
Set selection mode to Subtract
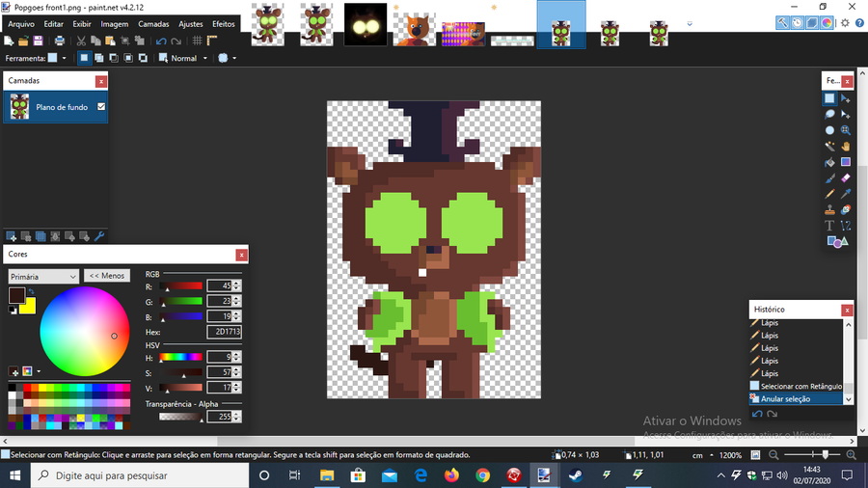[114, 58]
